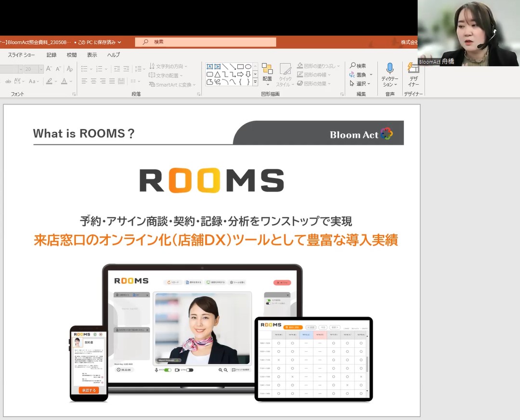The height and width of the screenshot is (420, 520).
Task: Open the line spacing menu
Action: pyautogui.click(x=140, y=69)
